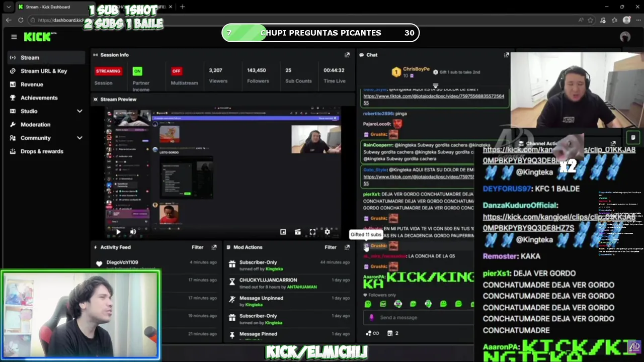Viewport: 644px width, 362px height.
Task: Enable picture-in-picture on stream preview
Action: (283, 232)
